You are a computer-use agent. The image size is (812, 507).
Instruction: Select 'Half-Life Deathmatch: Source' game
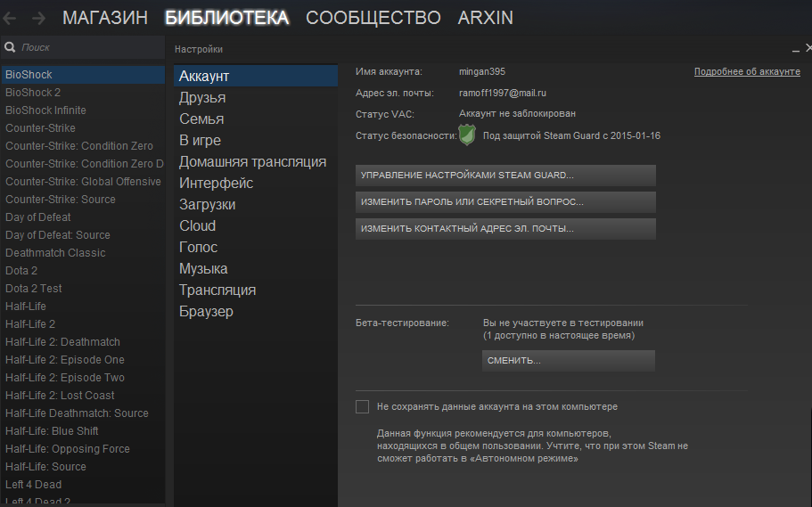pos(83,413)
